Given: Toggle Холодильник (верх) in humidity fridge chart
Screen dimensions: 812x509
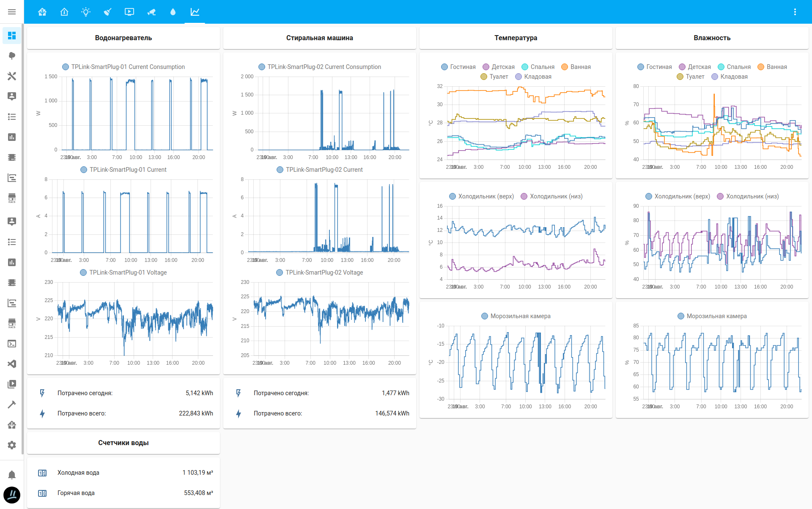Looking at the screenshot, I should [x=678, y=196].
